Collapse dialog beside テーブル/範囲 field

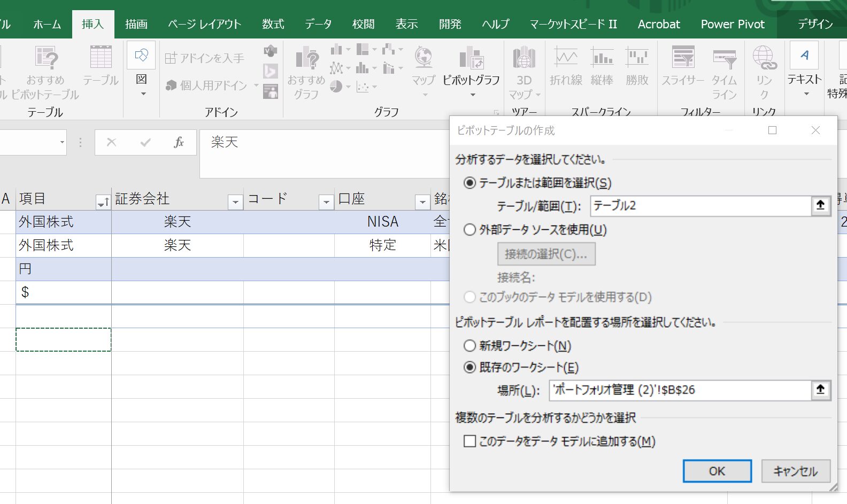click(820, 206)
